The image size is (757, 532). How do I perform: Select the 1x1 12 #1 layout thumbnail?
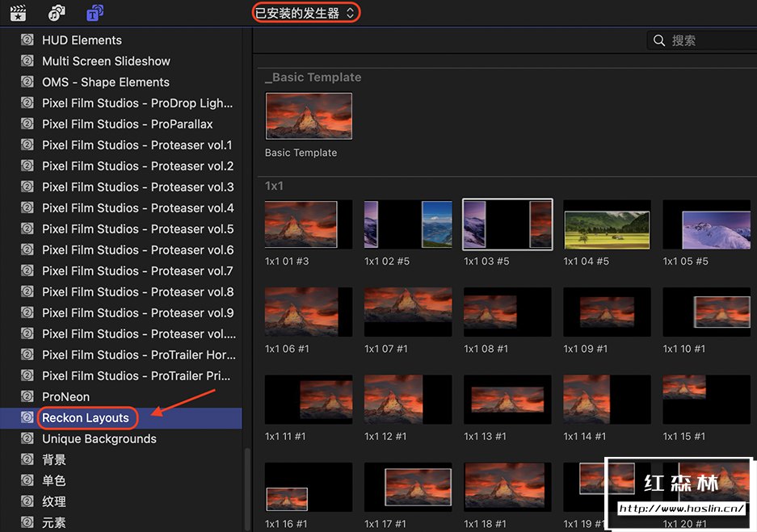coord(408,400)
